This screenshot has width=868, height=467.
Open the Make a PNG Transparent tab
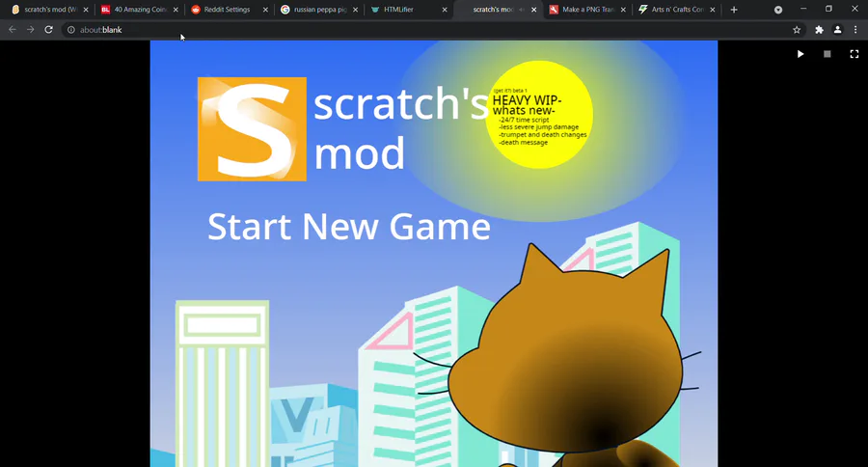pyautogui.click(x=586, y=10)
